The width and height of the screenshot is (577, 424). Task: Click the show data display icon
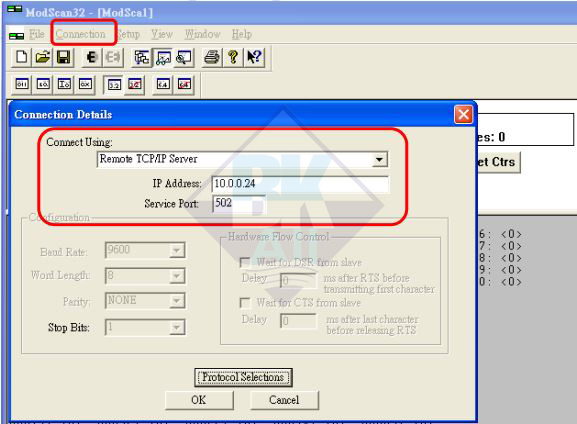point(163,57)
